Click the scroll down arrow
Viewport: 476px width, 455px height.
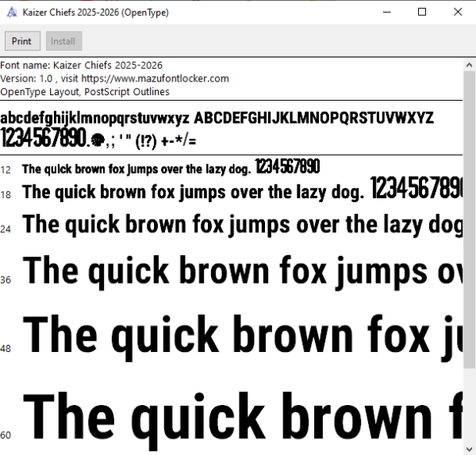point(470,449)
